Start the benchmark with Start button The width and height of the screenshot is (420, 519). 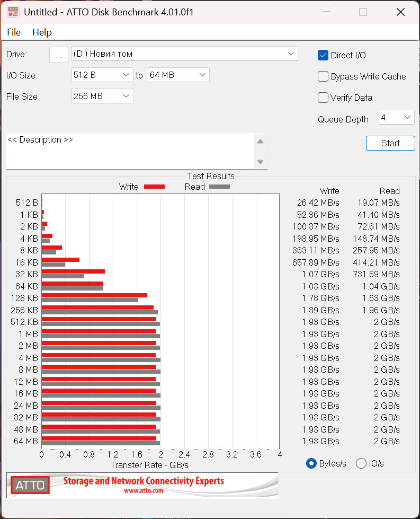[390, 143]
